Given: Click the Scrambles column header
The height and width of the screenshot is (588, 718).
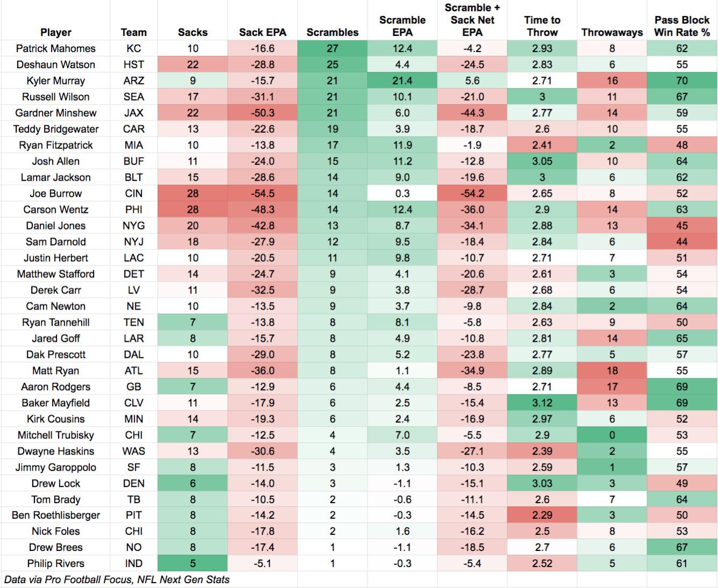Looking at the screenshot, I should pos(332,32).
